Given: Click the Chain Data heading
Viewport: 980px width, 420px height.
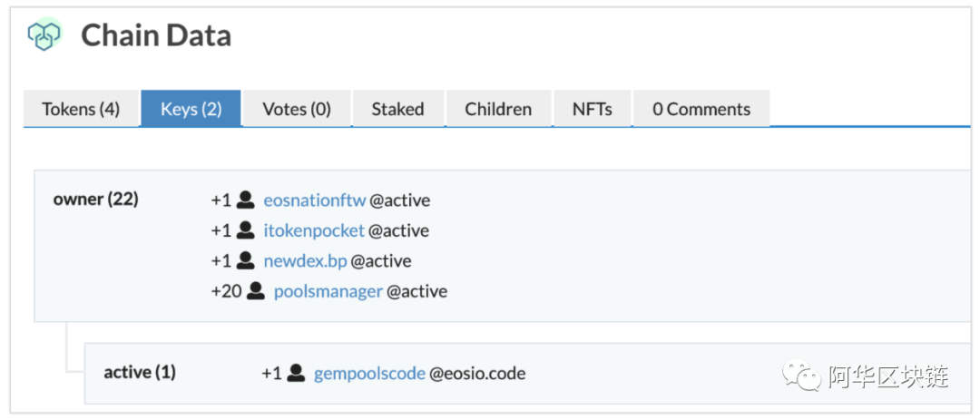Looking at the screenshot, I should (x=156, y=35).
